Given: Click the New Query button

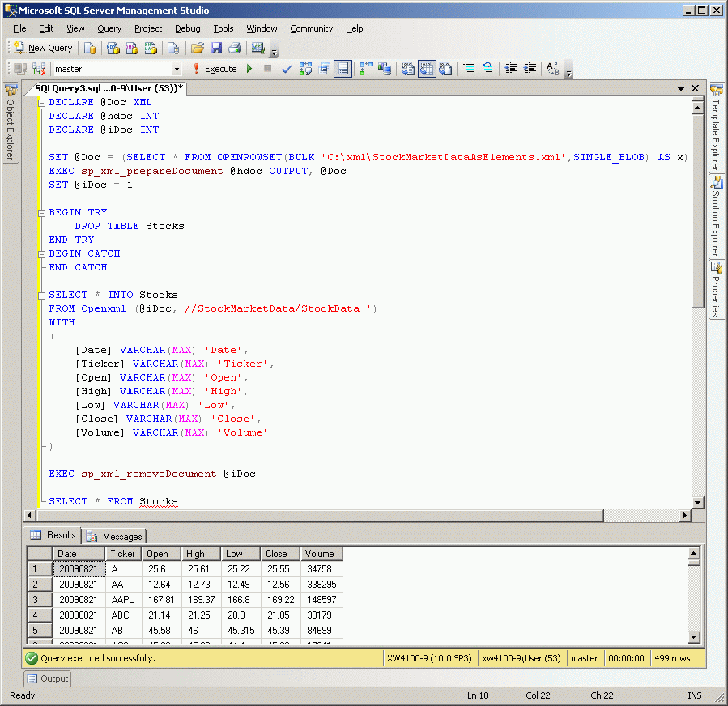Looking at the screenshot, I should point(44,49).
